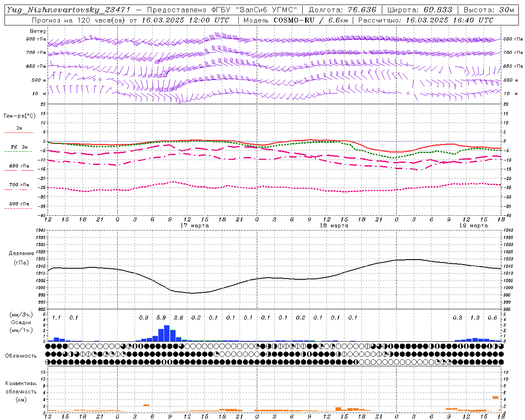Click the 'Предоставлено ФГБУ "ЗапСиб УГМС"' text
The height and width of the screenshot is (420, 525).
coord(222,10)
